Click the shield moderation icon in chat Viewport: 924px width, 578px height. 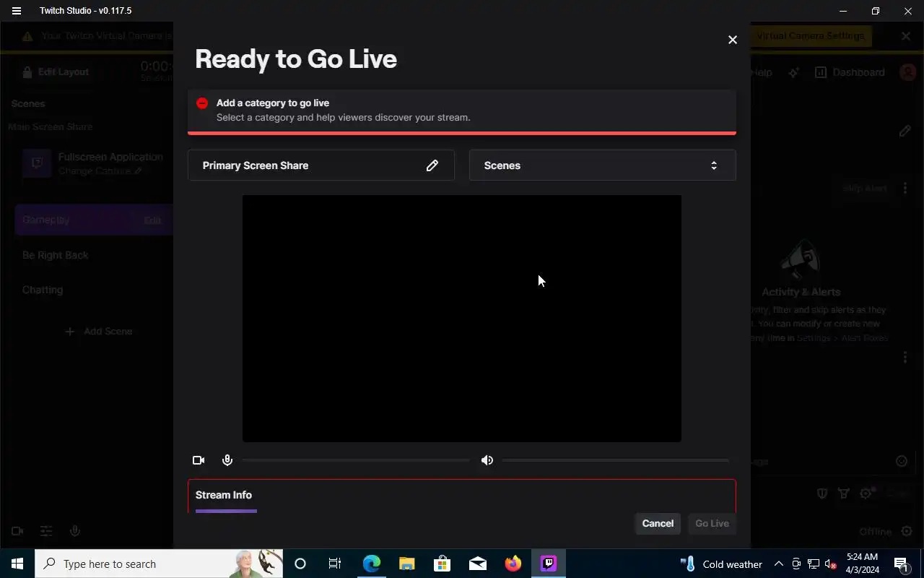(821, 493)
